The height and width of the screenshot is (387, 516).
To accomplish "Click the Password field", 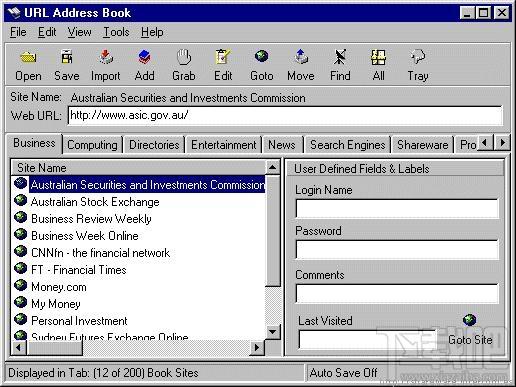I will click(x=397, y=250).
